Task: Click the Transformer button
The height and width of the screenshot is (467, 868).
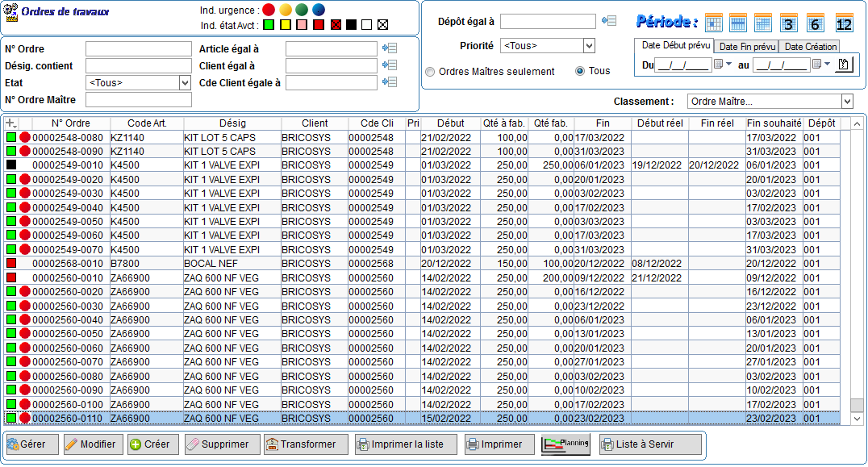Action: pyautogui.click(x=306, y=444)
